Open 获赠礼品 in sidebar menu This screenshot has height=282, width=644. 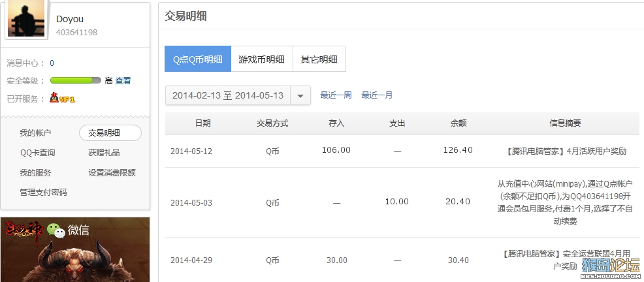pyautogui.click(x=104, y=153)
